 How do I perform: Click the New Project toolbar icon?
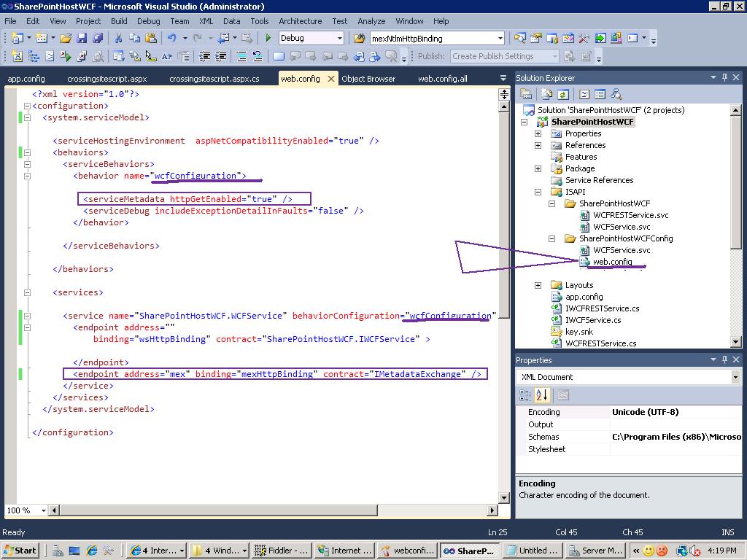click(18, 38)
